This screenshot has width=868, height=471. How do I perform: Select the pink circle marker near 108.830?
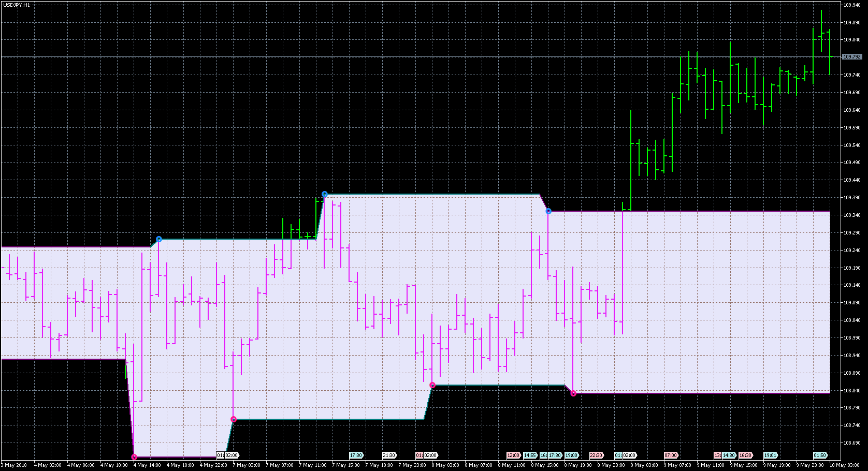pyautogui.click(x=573, y=393)
